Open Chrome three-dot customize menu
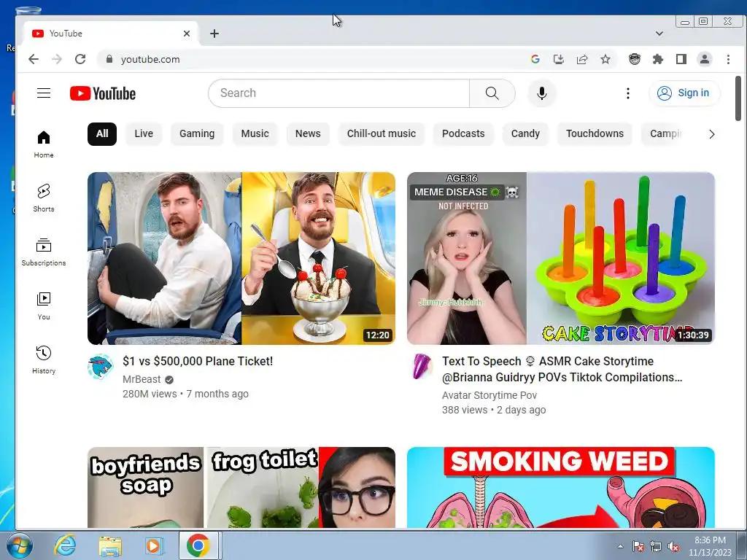Image resolution: width=747 pixels, height=560 pixels. (x=728, y=59)
